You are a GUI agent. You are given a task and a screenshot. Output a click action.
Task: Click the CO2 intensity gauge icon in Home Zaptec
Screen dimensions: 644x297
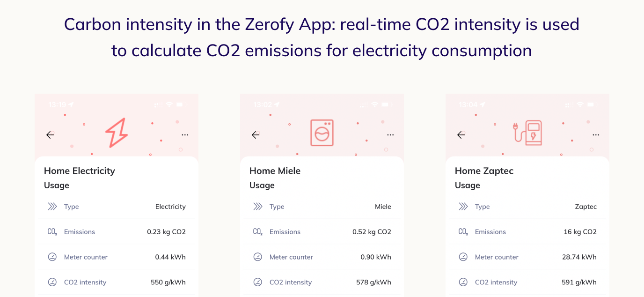(x=463, y=282)
